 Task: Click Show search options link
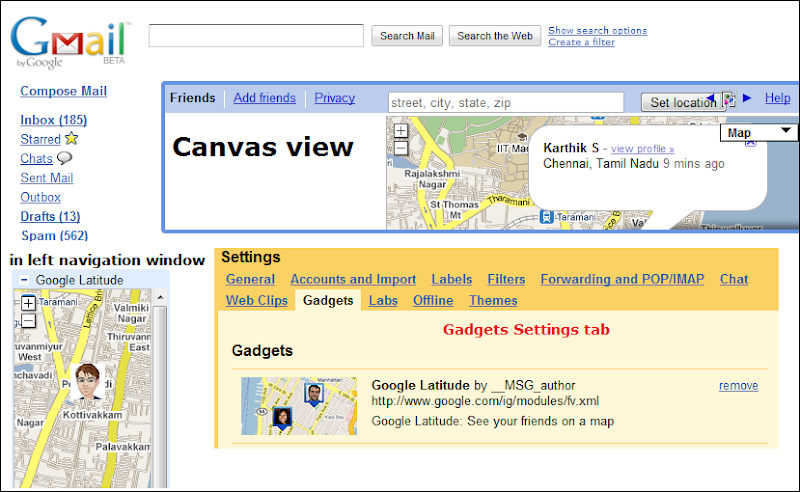(x=597, y=31)
